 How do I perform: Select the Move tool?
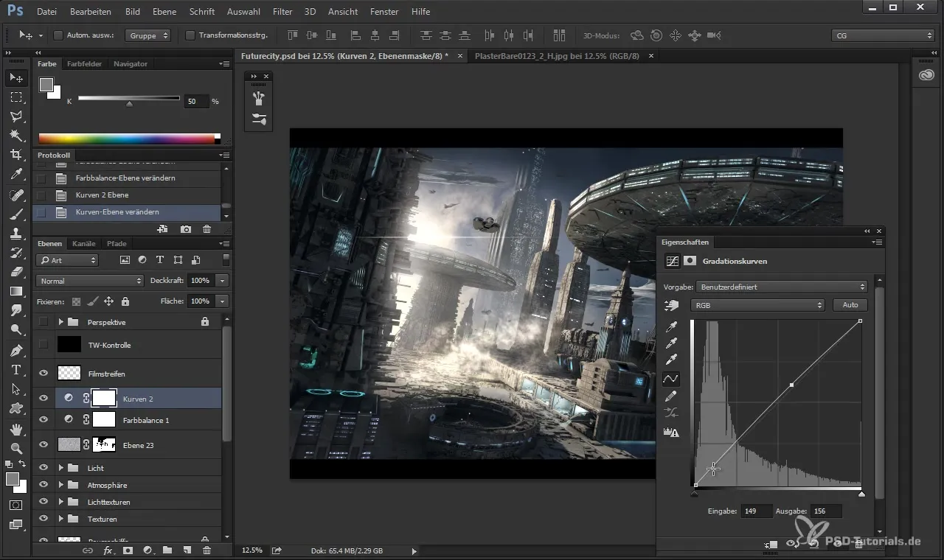coord(16,77)
